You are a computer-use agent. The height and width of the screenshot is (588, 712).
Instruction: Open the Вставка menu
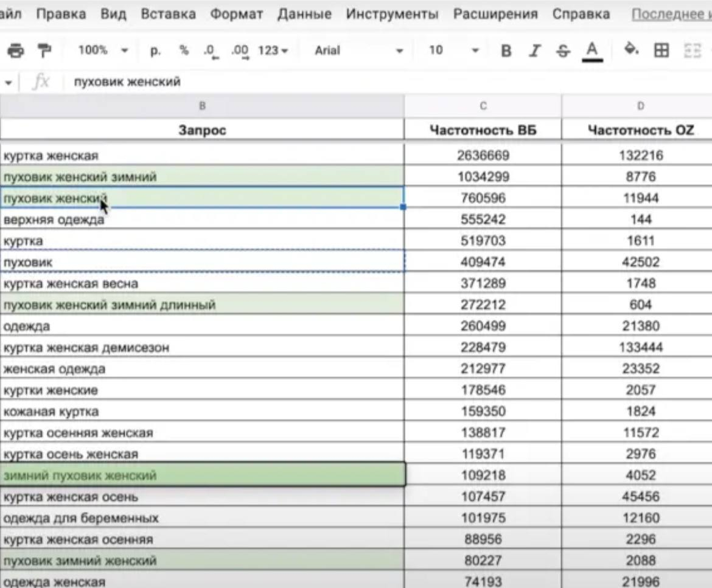tap(168, 13)
